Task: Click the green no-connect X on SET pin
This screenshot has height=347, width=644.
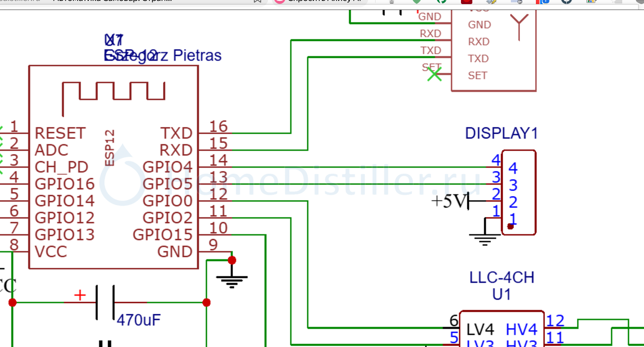Action: click(x=434, y=74)
